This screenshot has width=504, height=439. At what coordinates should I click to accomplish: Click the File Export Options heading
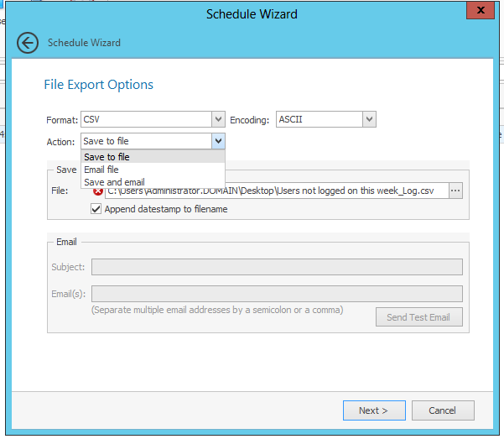pos(98,85)
